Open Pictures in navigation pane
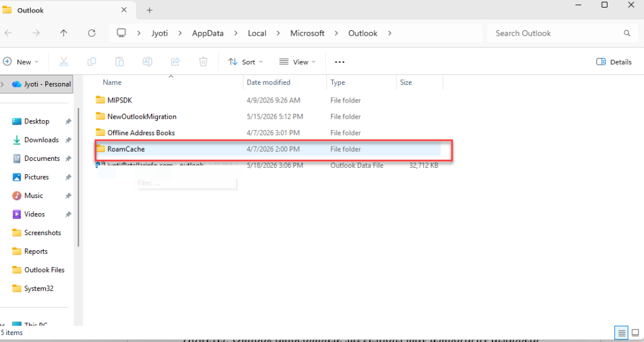644x342 pixels. (37, 177)
